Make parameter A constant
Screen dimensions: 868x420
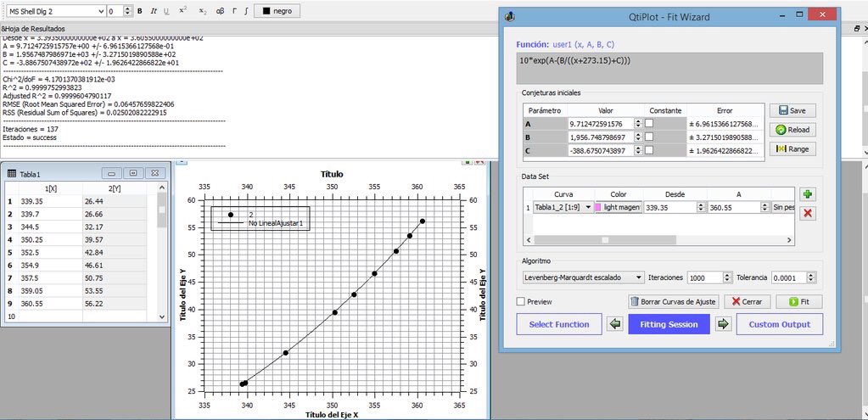pyautogui.click(x=649, y=123)
